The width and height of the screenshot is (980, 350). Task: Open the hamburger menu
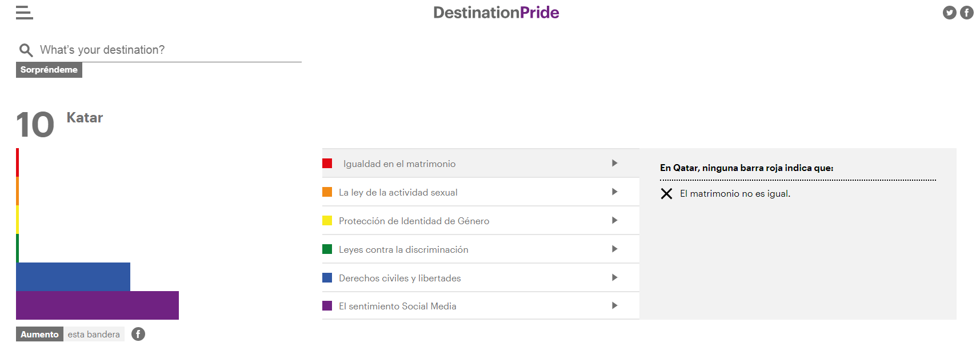click(24, 13)
